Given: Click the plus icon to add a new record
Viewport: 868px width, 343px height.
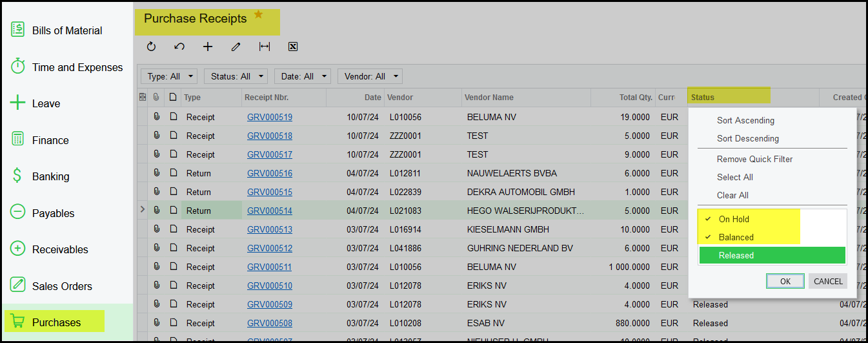Looking at the screenshot, I should point(208,47).
